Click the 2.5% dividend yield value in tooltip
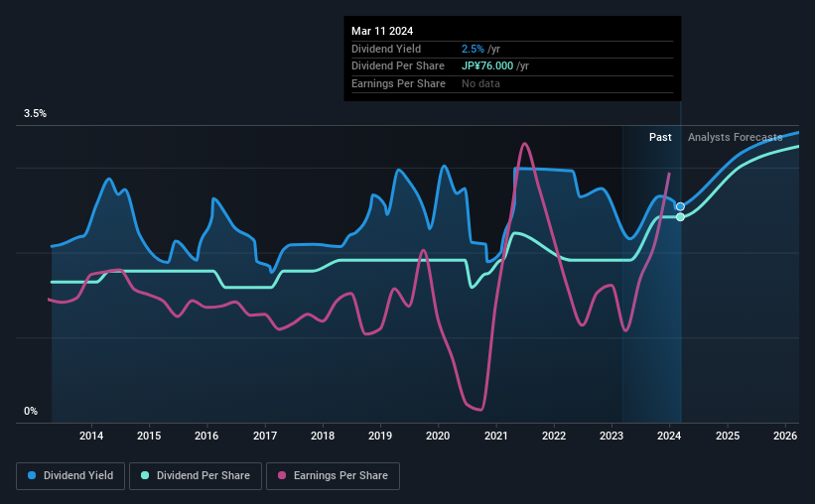This screenshot has height=504, width=815. (473, 49)
